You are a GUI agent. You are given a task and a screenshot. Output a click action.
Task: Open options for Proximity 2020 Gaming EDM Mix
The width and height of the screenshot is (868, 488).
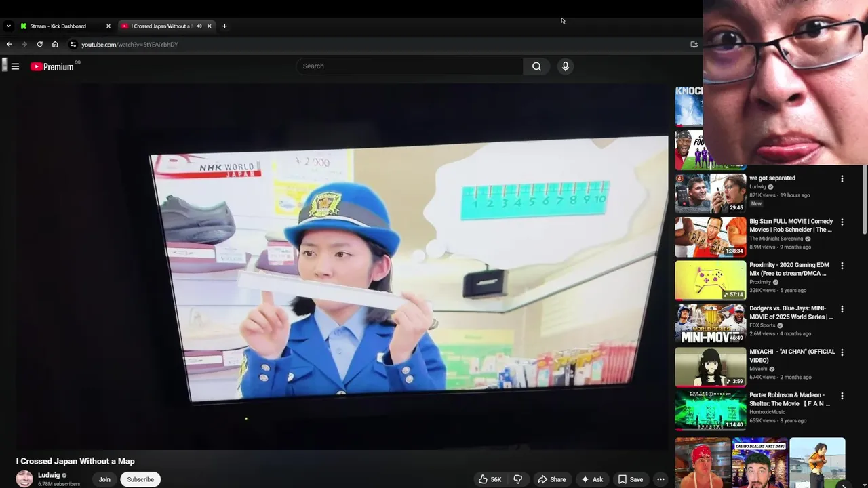tap(842, 266)
